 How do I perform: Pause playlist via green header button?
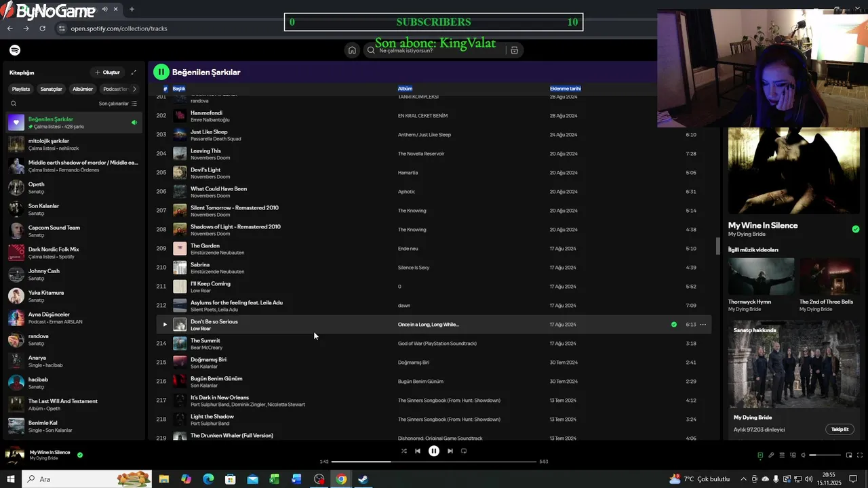tap(161, 72)
